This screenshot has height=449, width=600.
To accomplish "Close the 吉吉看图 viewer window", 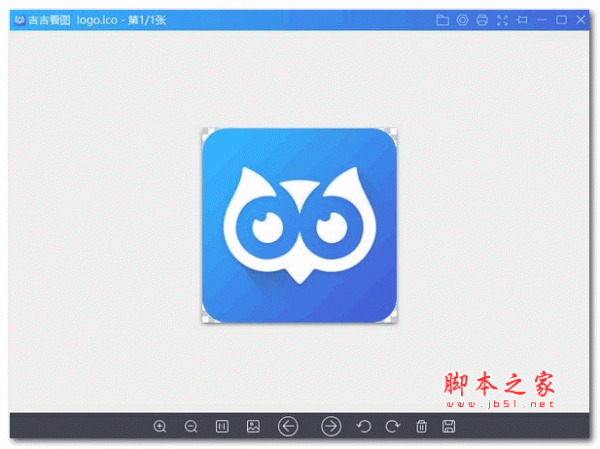I will [x=581, y=20].
